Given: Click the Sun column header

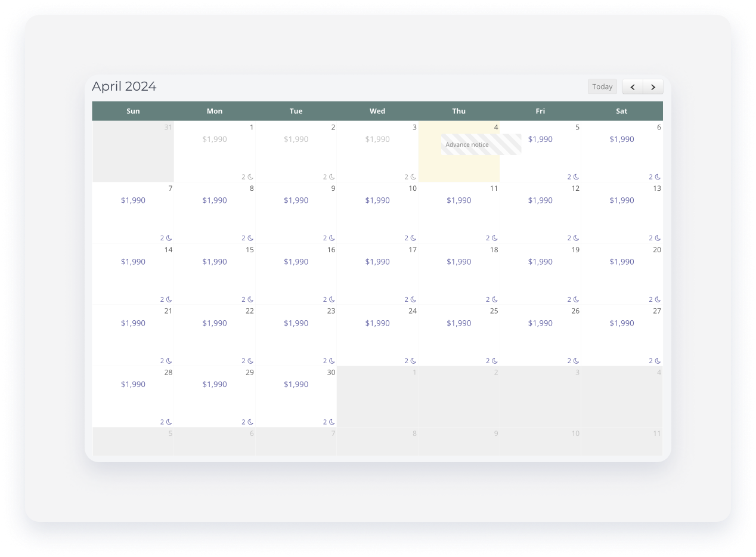Looking at the screenshot, I should [x=133, y=111].
